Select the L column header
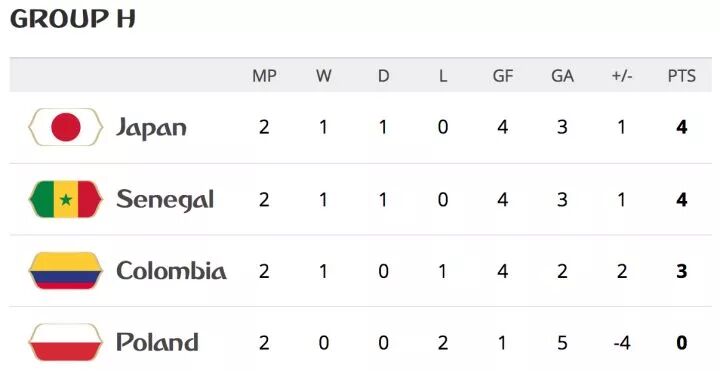This screenshot has height=371, width=720. 443,76
